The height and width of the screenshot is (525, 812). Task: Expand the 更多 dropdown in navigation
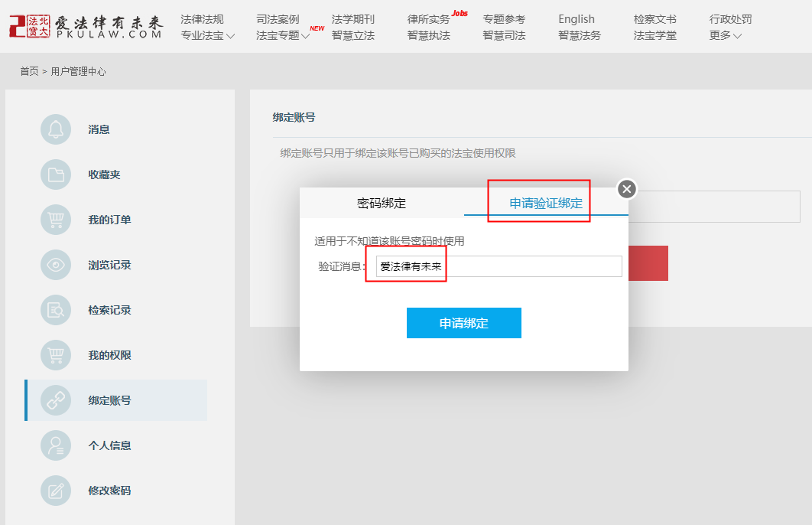(725, 35)
